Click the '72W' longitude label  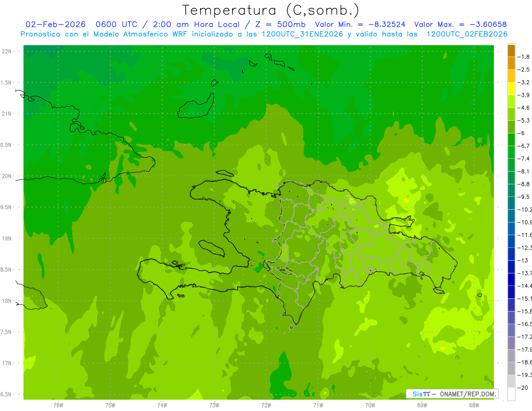266,405
